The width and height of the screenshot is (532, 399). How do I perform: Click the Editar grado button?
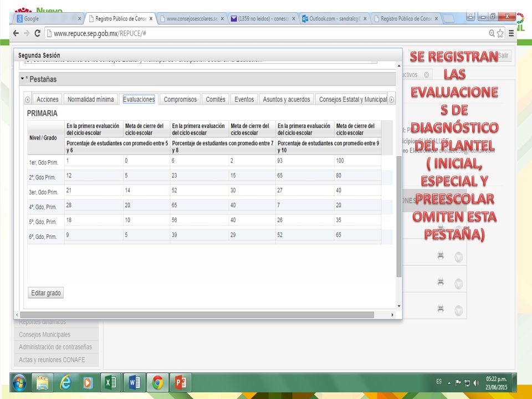pos(46,293)
